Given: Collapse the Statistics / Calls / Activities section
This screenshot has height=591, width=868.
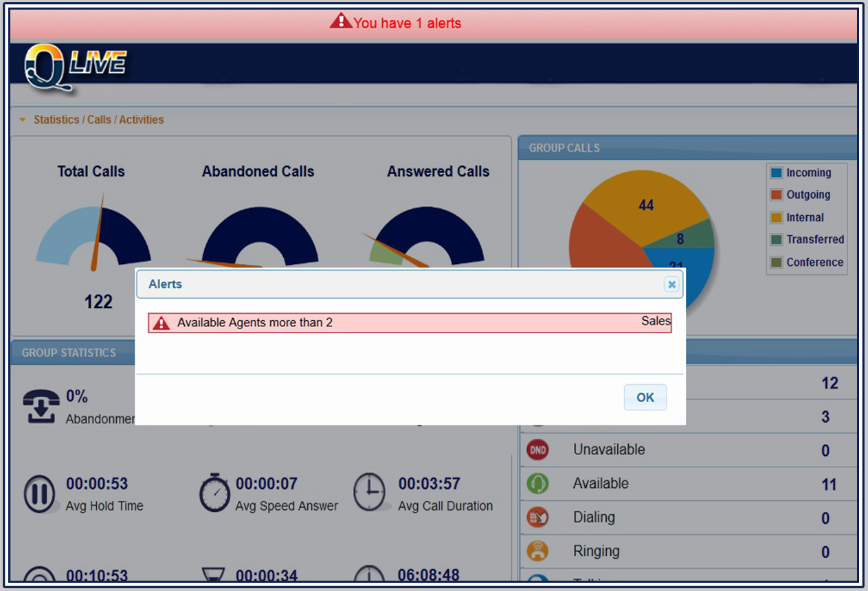Looking at the screenshot, I should click(23, 120).
